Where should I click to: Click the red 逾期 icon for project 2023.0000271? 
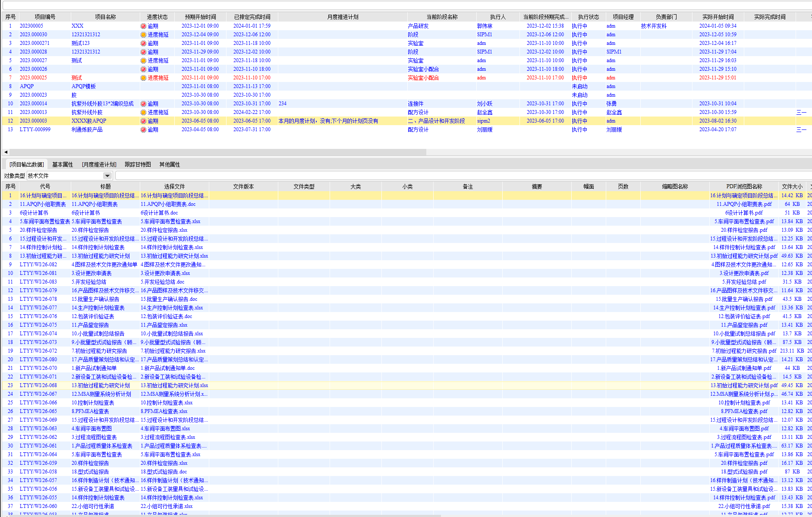pyautogui.click(x=143, y=43)
